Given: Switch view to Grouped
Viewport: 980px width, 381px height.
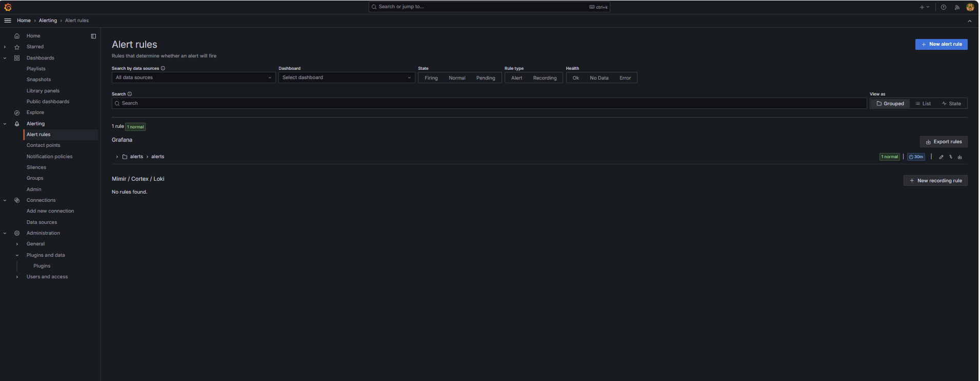Looking at the screenshot, I should click(890, 104).
